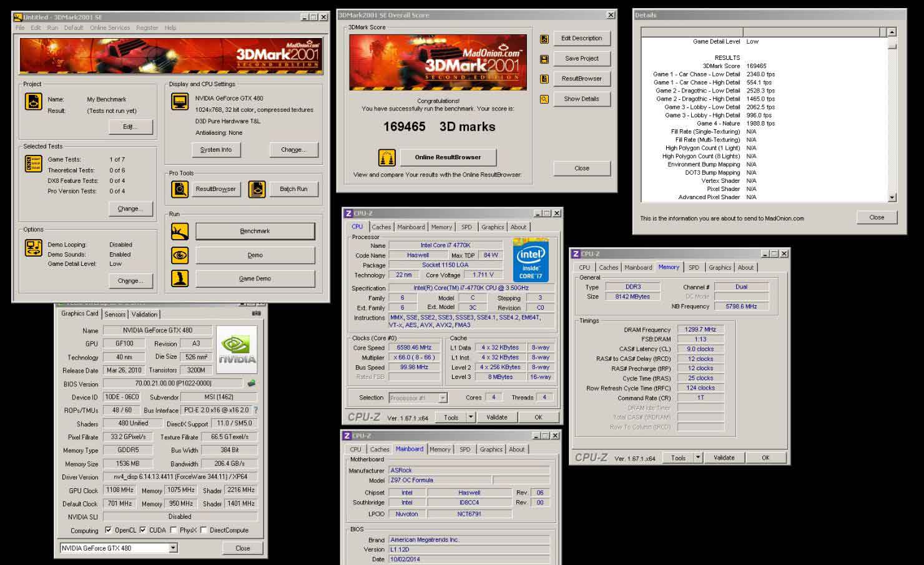Click the Show Details magnifier icon
The width and height of the screenshot is (924, 565).
pyautogui.click(x=544, y=99)
